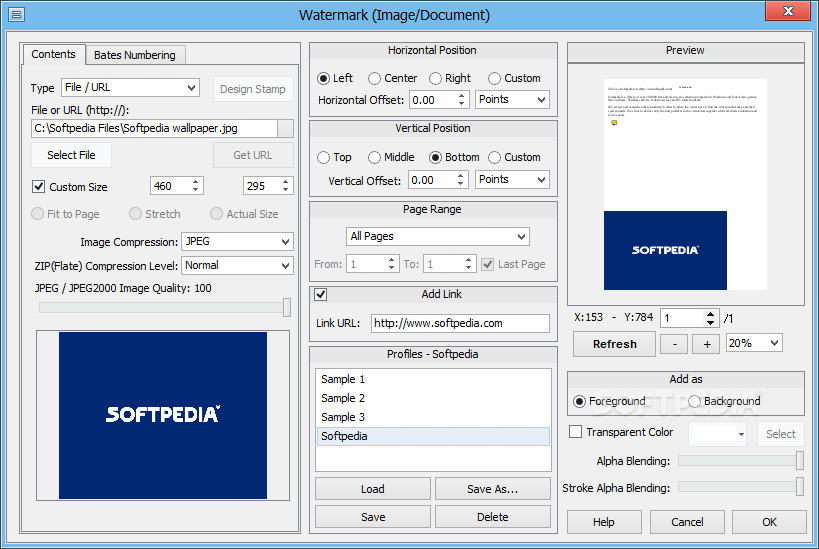
Task: Click the Refresh preview button
Action: click(x=614, y=344)
